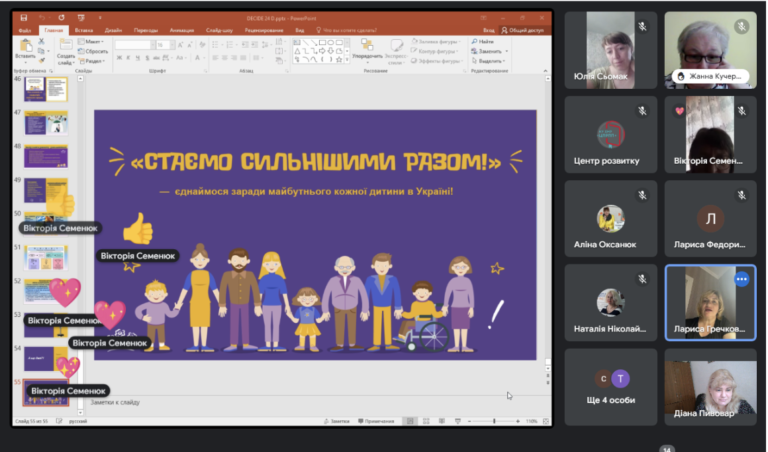768x452 pixels.
Task: Start slideshow from status bar icon
Action: click(457, 421)
